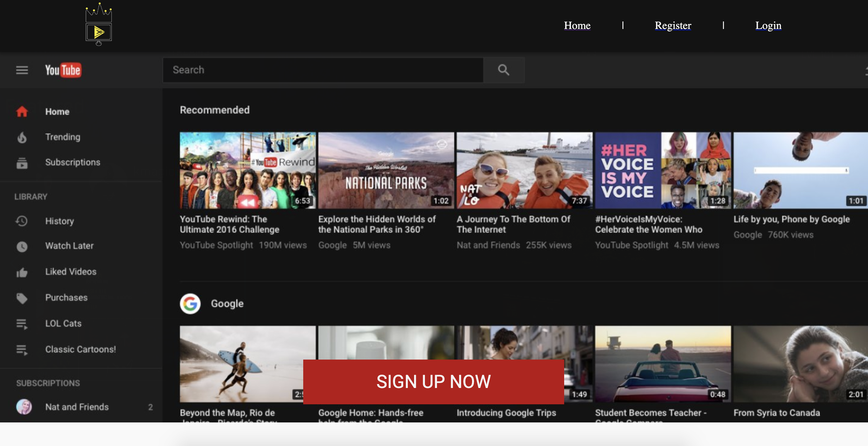Click the Purchases tag icon
The image size is (868, 446).
coord(22,298)
